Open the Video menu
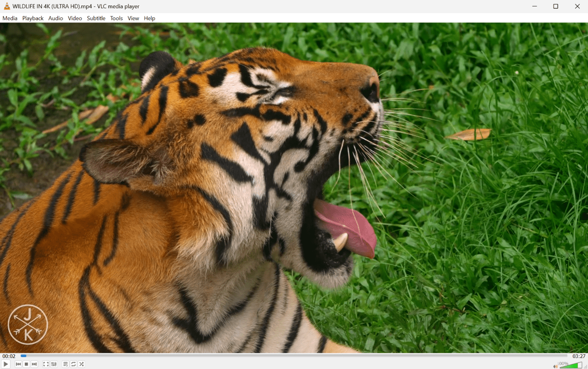Screen dimensions: 588x369 (x=74, y=18)
